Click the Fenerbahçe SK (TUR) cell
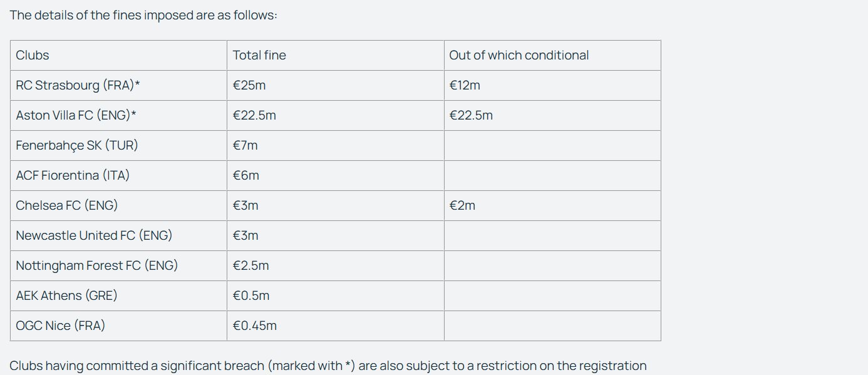This screenshot has height=375, width=868. [118, 145]
